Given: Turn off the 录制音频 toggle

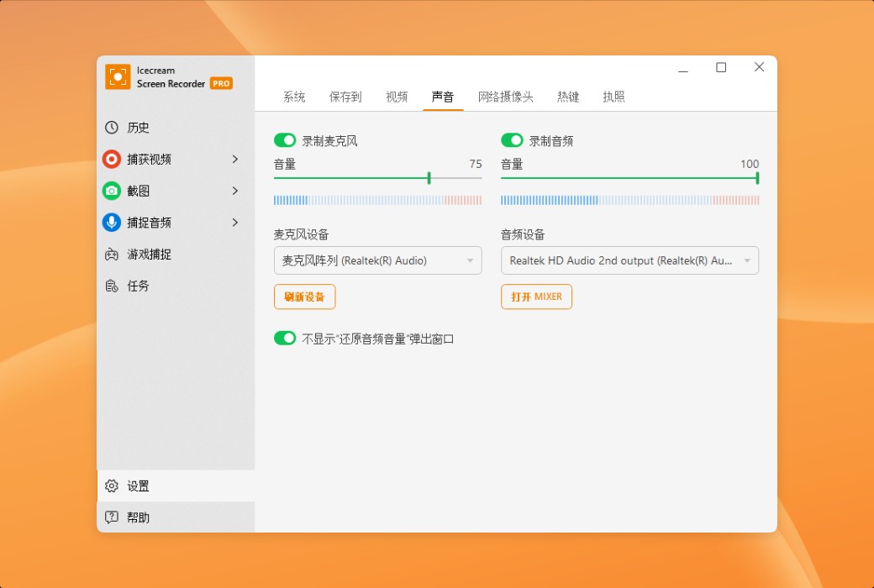Looking at the screenshot, I should pyautogui.click(x=513, y=140).
